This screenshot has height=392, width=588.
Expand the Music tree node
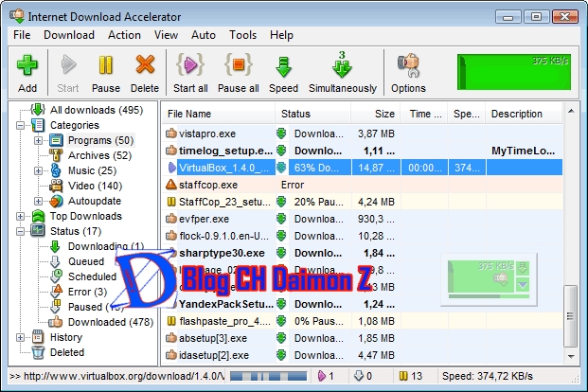(38, 170)
